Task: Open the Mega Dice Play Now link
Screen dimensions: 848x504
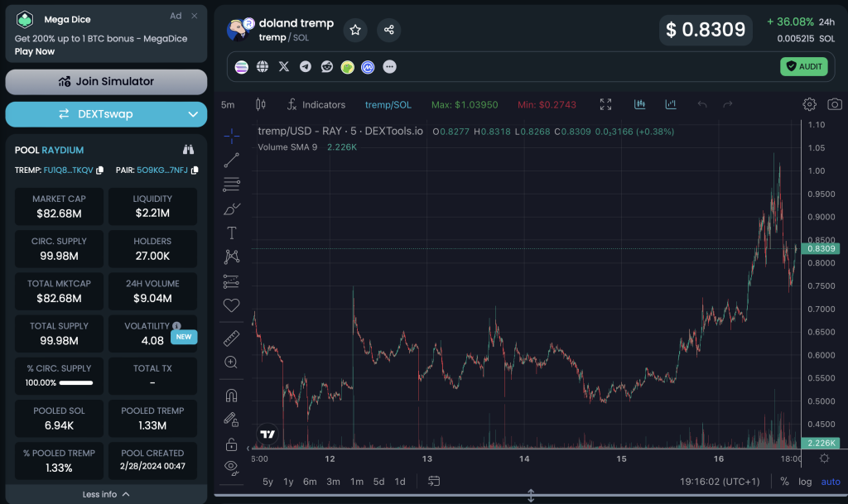Action: click(x=35, y=51)
